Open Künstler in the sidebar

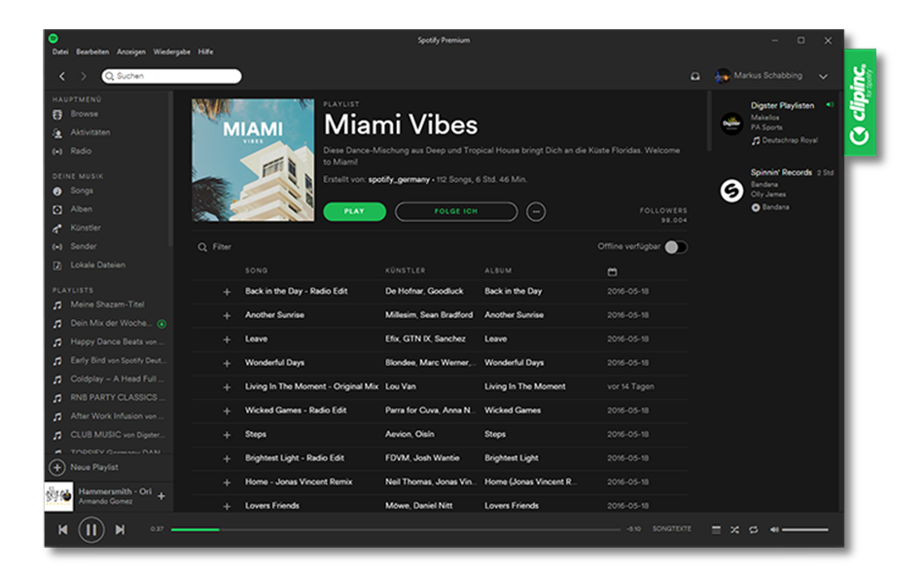coord(86,228)
